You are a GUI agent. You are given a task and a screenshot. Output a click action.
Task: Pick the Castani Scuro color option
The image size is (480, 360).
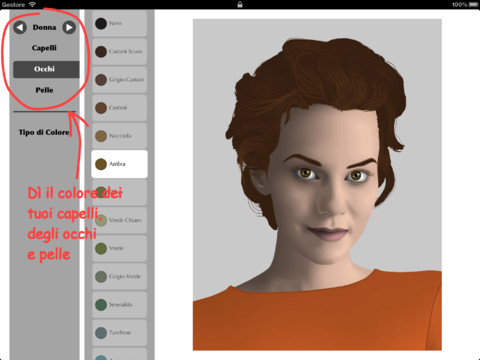click(119, 51)
